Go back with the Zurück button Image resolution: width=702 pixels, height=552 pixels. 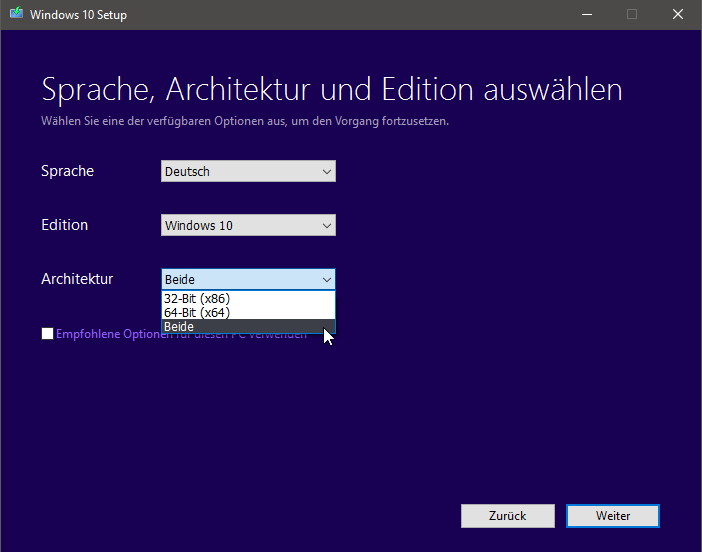(507, 516)
